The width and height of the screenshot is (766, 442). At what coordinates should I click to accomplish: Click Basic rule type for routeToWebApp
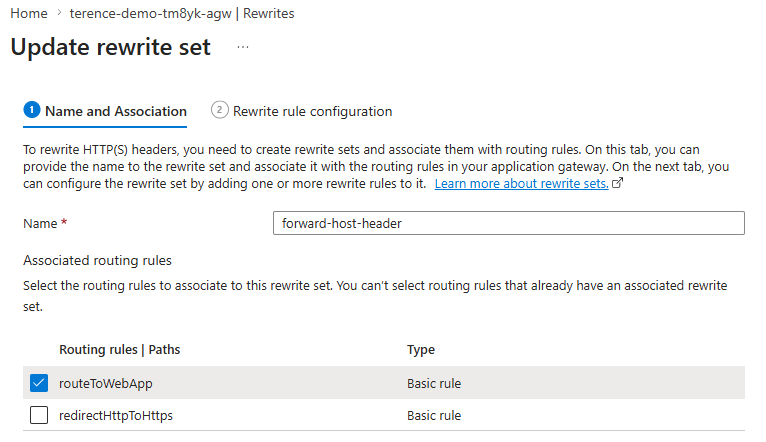click(x=434, y=383)
